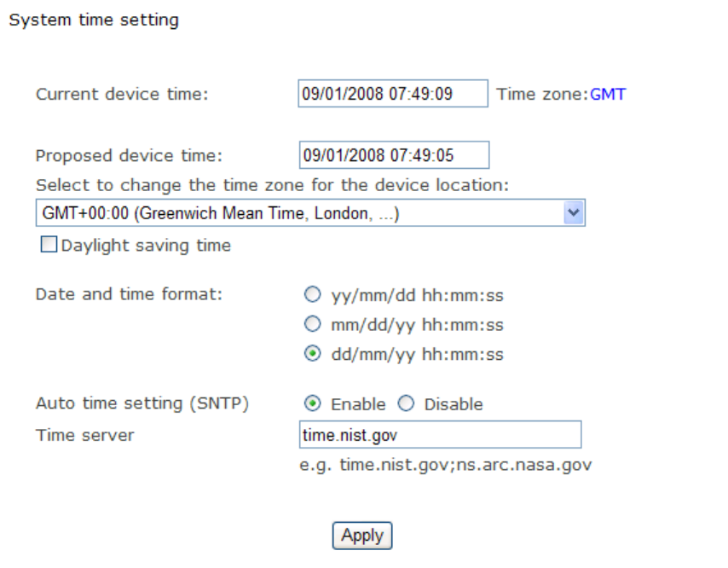Enable the Daylight saving time checkbox
This screenshot has height=568, width=728.
(49, 246)
